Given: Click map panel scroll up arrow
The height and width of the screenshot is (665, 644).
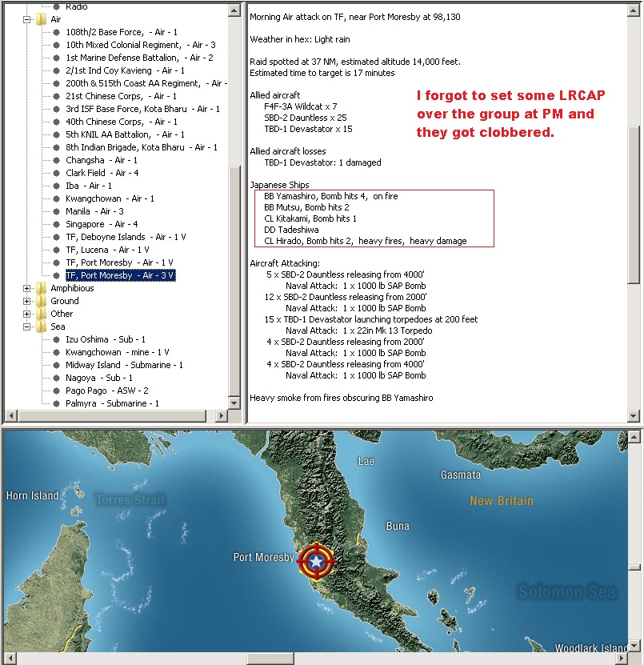Looking at the screenshot, I should pyautogui.click(x=634, y=437).
